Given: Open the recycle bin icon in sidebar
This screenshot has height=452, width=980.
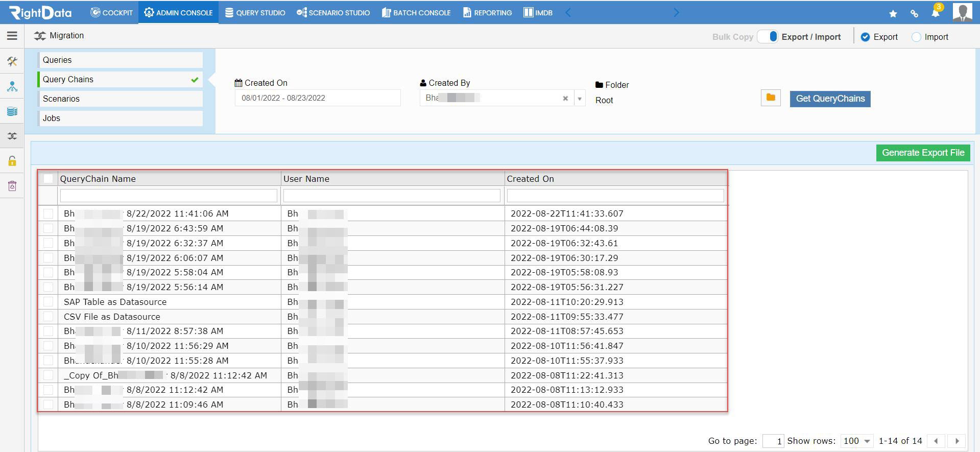Looking at the screenshot, I should pos(12,186).
